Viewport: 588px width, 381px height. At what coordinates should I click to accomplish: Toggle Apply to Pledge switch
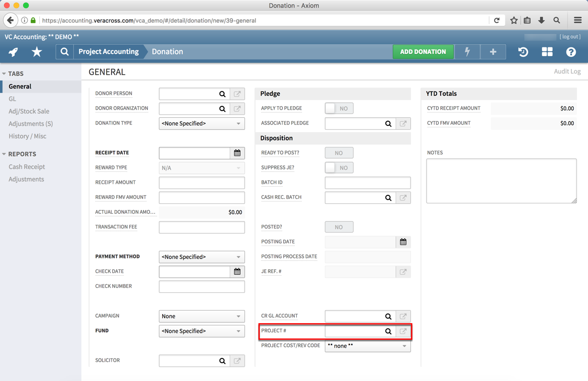pyautogui.click(x=339, y=109)
